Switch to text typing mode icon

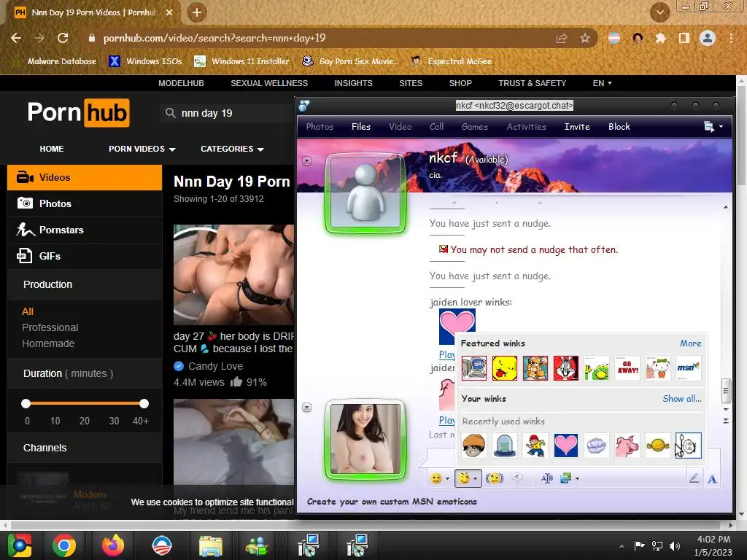coord(712,478)
